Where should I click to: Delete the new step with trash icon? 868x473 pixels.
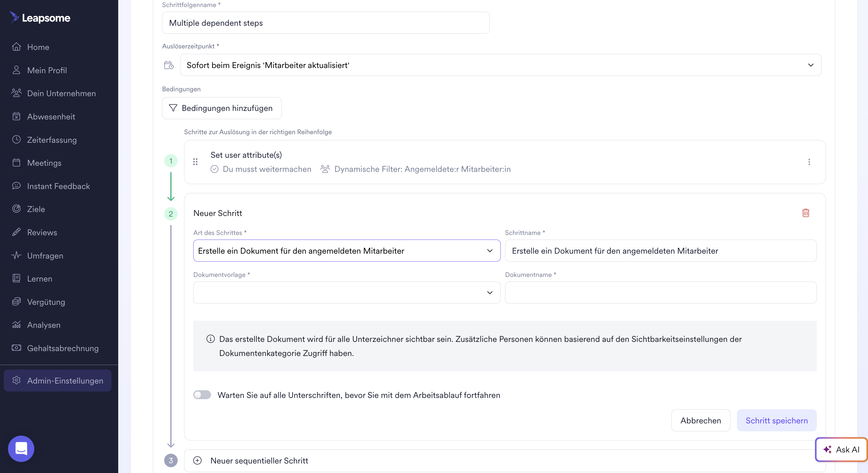tap(805, 213)
